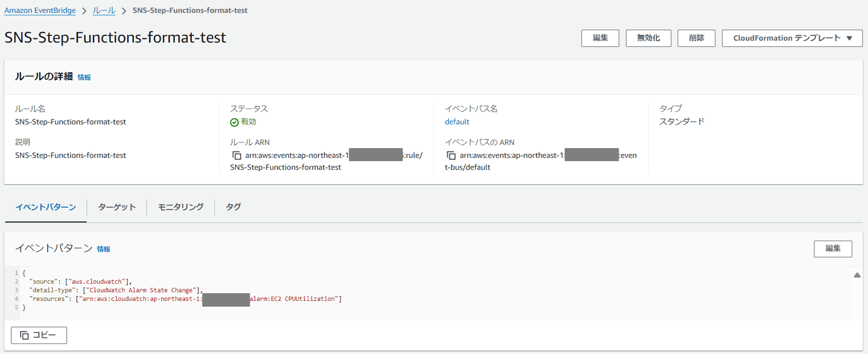Open 情報 link beside イベントパターン heading
This screenshot has width=868, height=354.
(x=103, y=249)
